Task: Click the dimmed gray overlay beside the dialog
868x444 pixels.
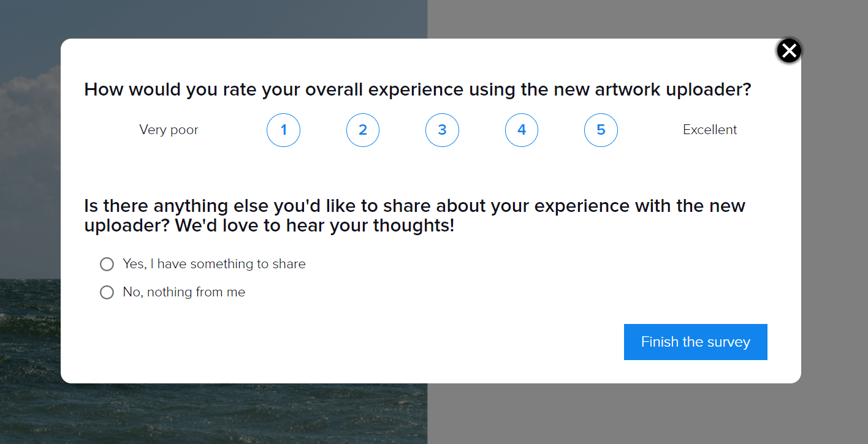Action: pos(834,245)
